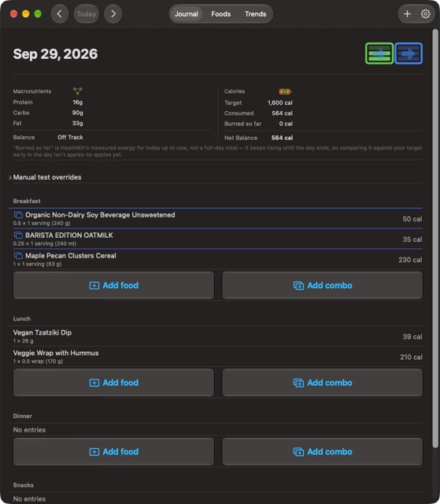Switch to the Journal tab
Image resolution: width=440 pixels, height=504 pixels.
tap(187, 14)
